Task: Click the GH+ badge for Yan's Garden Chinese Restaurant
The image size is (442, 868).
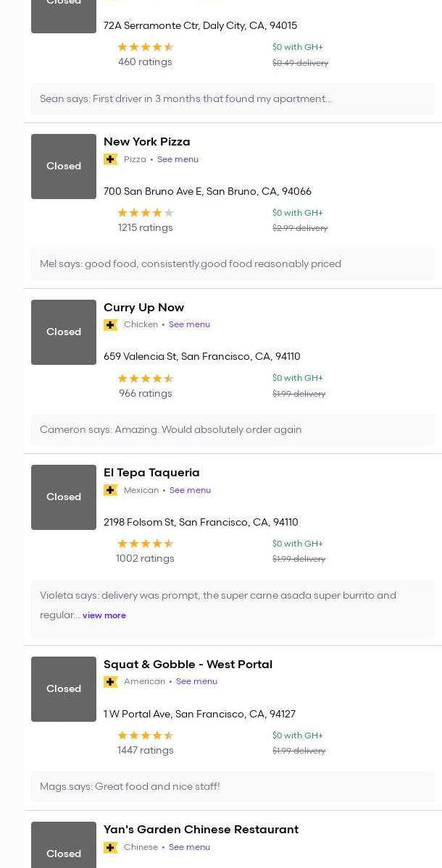Action: (x=111, y=847)
